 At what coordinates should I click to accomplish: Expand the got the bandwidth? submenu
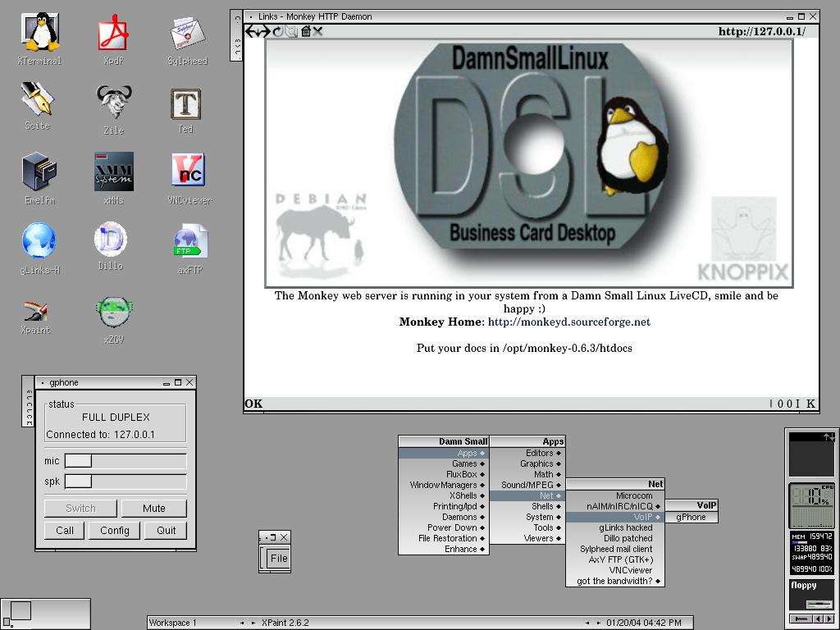(x=615, y=582)
